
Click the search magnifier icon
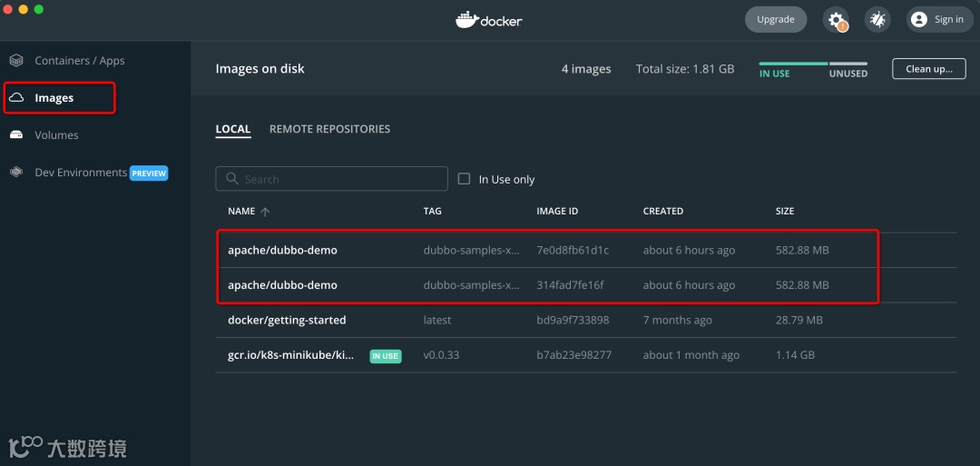pyautogui.click(x=232, y=179)
